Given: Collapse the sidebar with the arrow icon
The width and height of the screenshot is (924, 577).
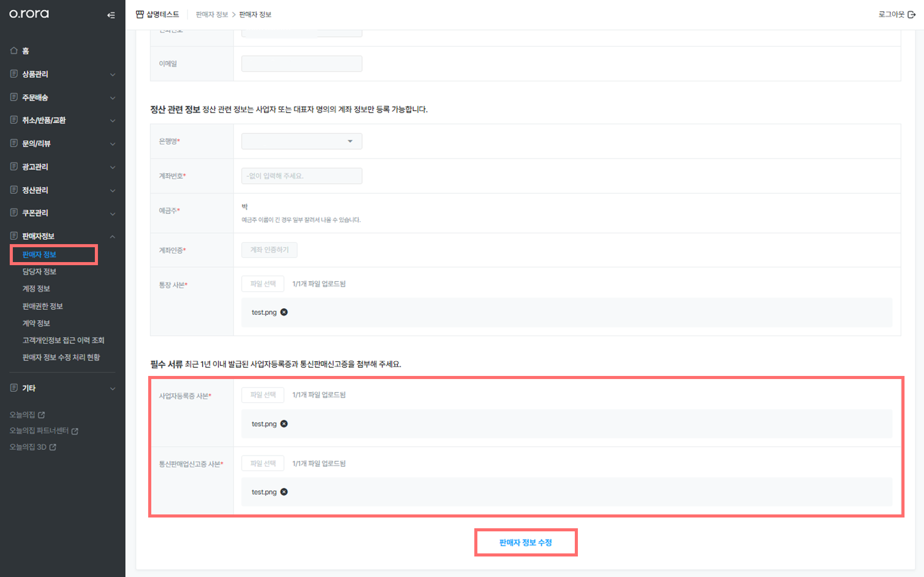Looking at the screenshot, I should tap(111, 15).
